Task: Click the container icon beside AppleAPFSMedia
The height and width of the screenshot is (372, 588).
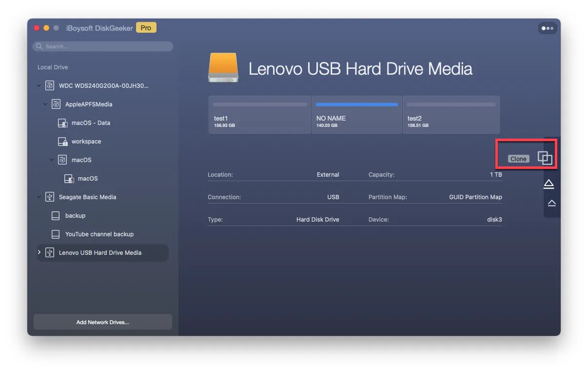Action: [x=56, y=104]
